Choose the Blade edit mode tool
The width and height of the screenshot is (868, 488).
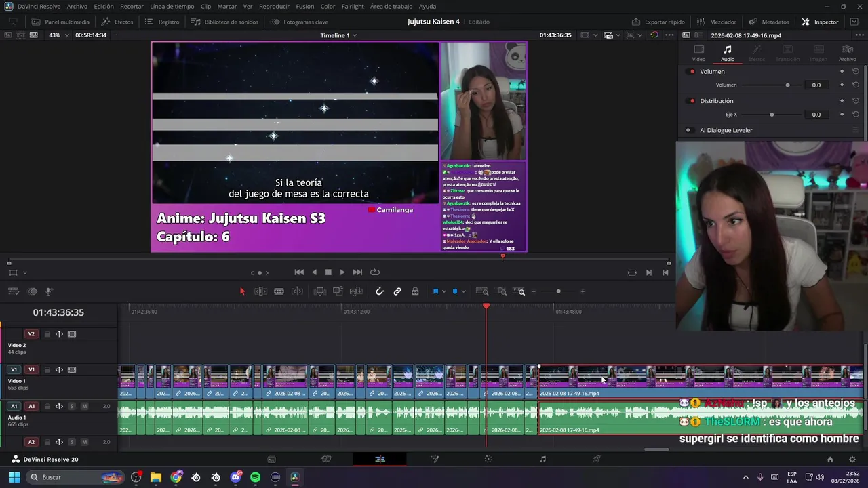click(x=279, y=291)
